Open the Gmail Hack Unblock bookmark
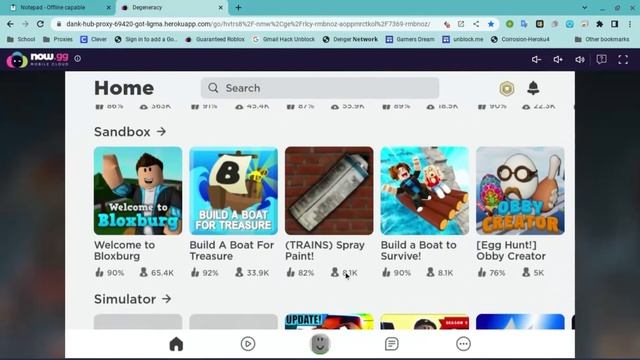The image size is (640, 360). point(284,39)
